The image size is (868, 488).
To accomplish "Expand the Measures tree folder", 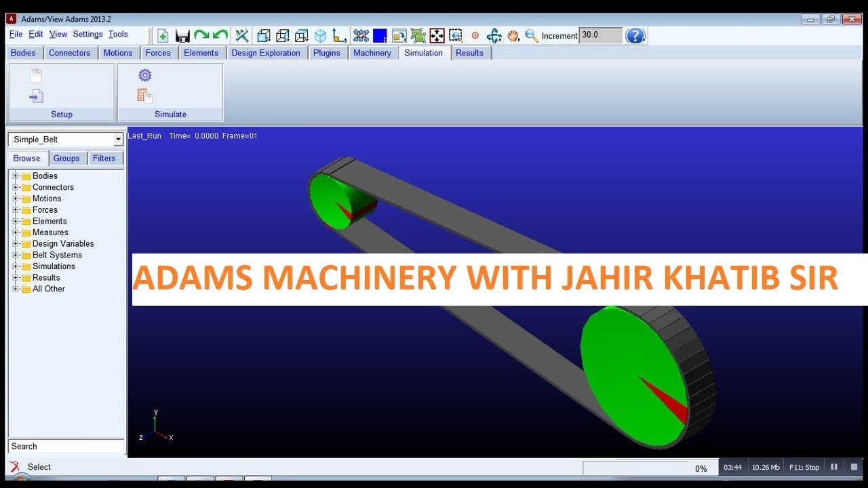I will tap(16, 232).
